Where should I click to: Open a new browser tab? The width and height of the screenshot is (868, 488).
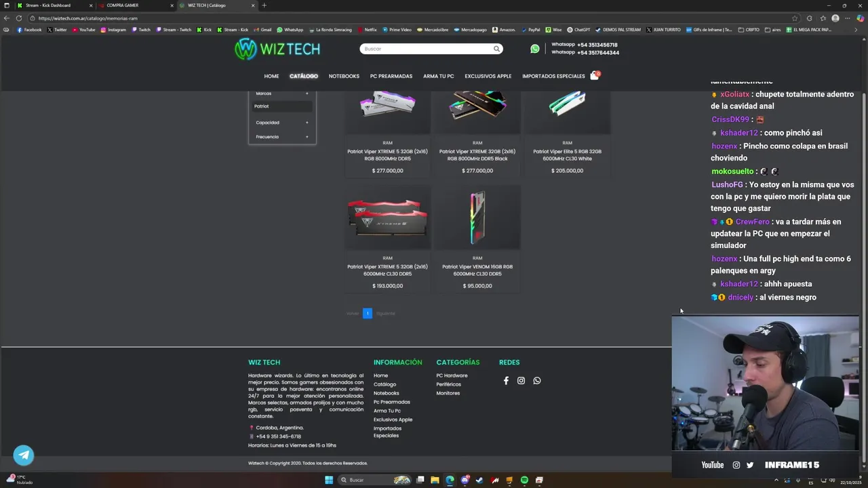pyautogui.click(x=264, y=5)
